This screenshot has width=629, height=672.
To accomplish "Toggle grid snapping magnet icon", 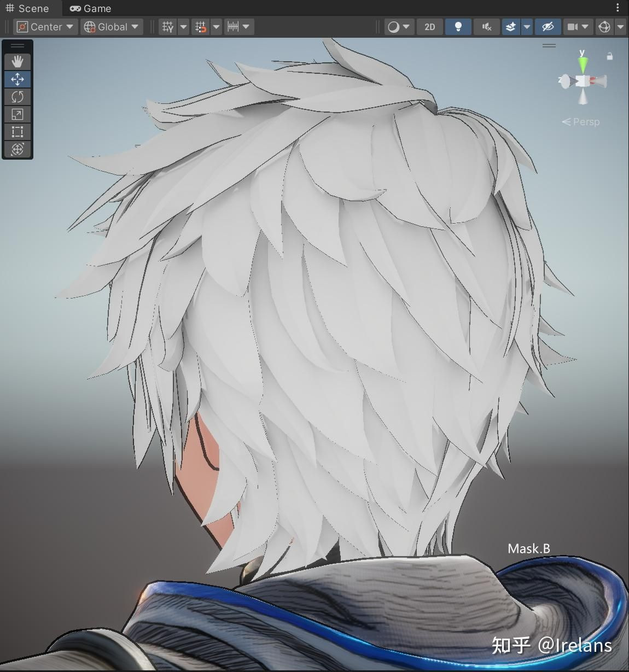I will (201, 27).
